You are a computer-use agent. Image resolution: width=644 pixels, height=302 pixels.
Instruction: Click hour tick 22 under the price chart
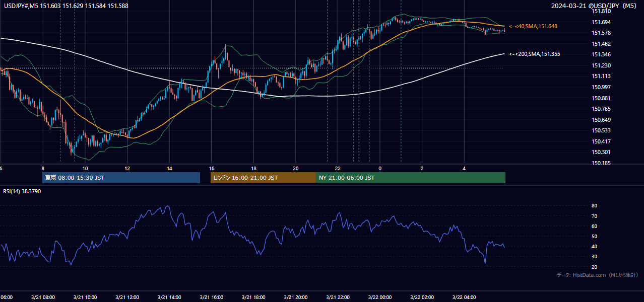[x=338, y=168]
